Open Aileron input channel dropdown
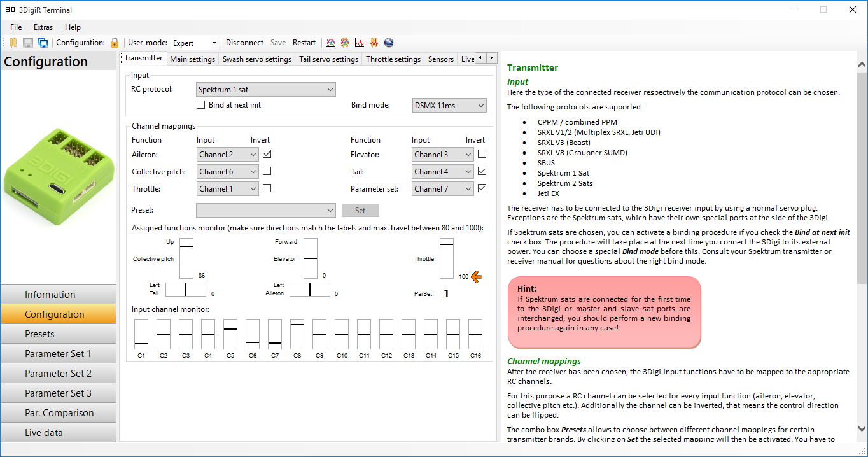This screenshot has width=868, height=457. pyautogui.click(x=227, y=154)
